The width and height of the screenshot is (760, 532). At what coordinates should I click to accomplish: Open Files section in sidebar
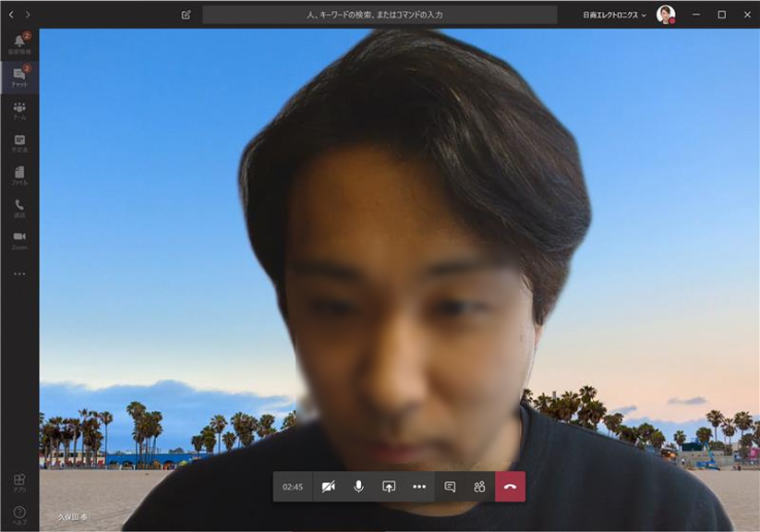[19, 175]
